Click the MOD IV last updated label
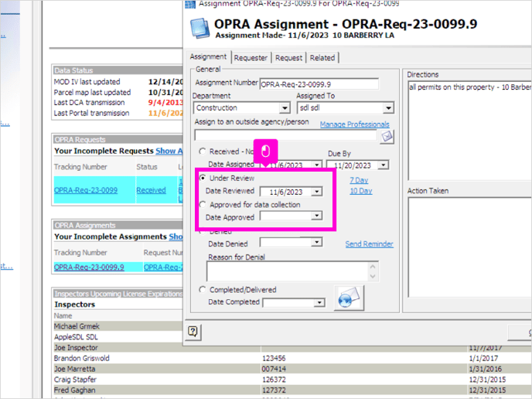 87,82
